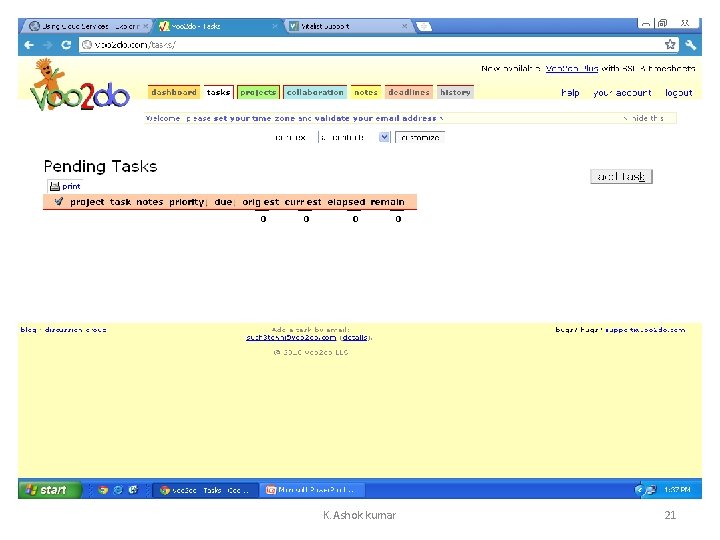Image resolution: width=720 pixels, height=540 pixels.
Task: Open Internet Explorer quick launch icon
Action: [118, 490]
